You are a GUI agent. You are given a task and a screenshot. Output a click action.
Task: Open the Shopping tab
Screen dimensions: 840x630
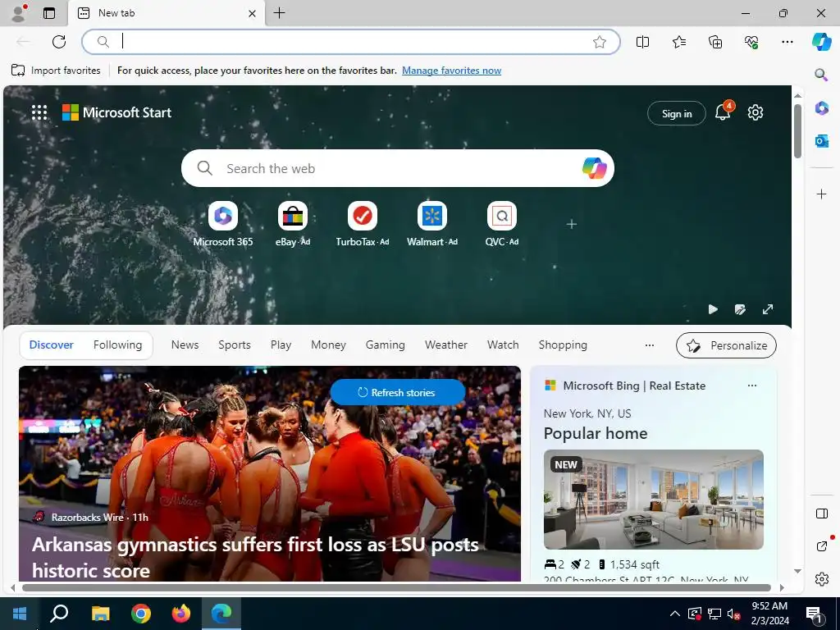(x=563, y=345)
